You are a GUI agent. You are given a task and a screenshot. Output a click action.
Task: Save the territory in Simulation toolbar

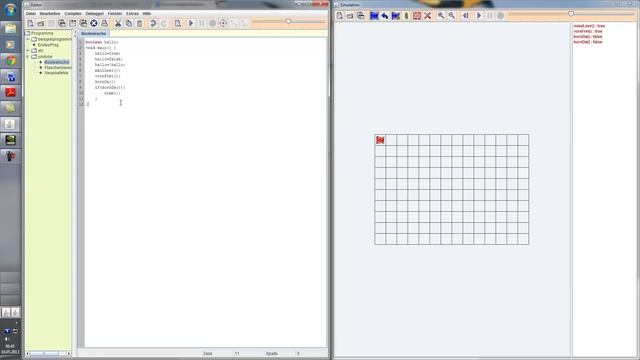[361, 16]
